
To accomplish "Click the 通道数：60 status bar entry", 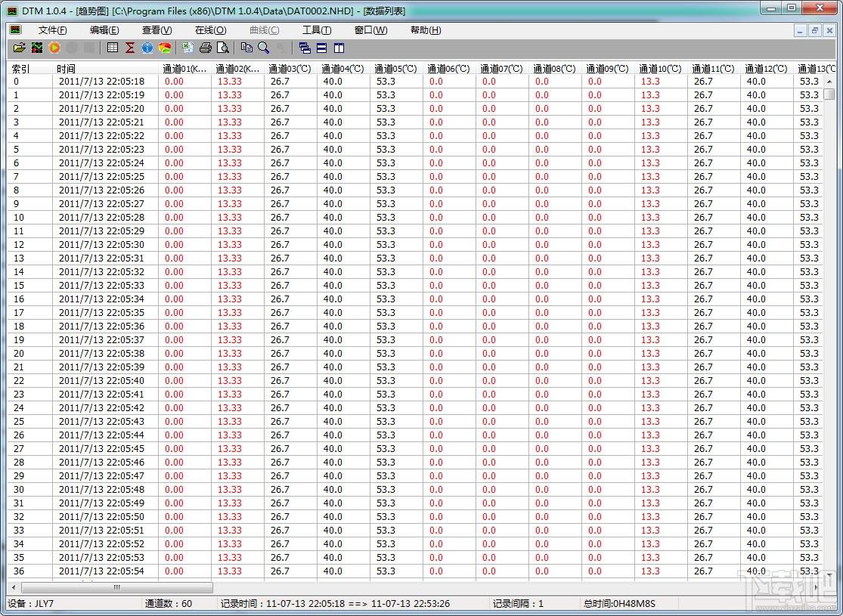I will coord(169,604).
